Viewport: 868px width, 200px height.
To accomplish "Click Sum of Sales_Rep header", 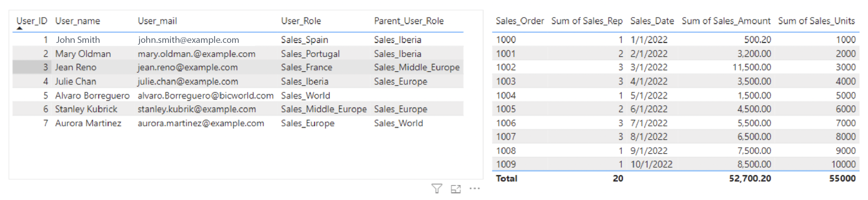I will tap(587, 21).
